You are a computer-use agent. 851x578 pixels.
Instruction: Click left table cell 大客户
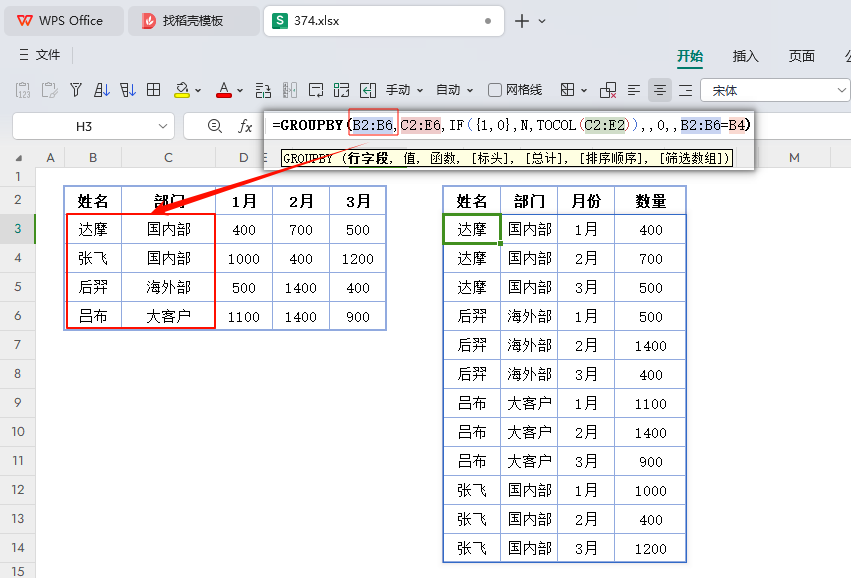[x=168, y=316]
